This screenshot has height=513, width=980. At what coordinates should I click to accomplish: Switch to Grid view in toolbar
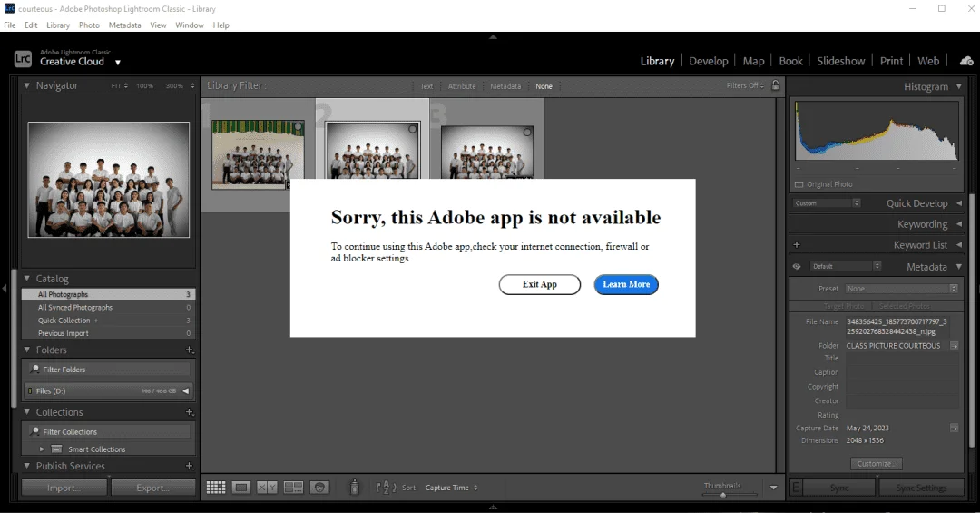click(216, 488)
